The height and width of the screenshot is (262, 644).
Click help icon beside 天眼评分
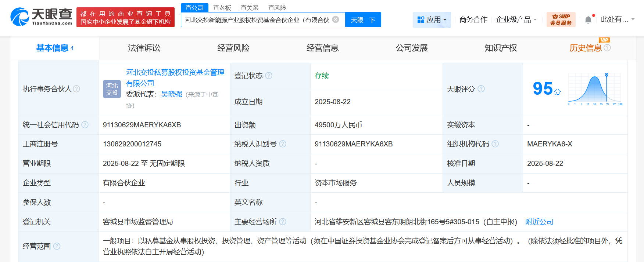tap(481, 89)
